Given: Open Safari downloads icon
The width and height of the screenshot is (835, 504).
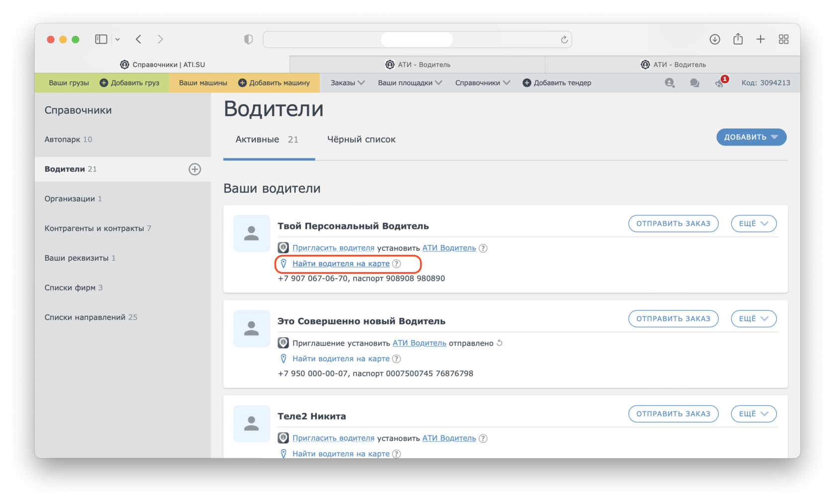Looking at the screenshot, I should (x=715, y=39).
